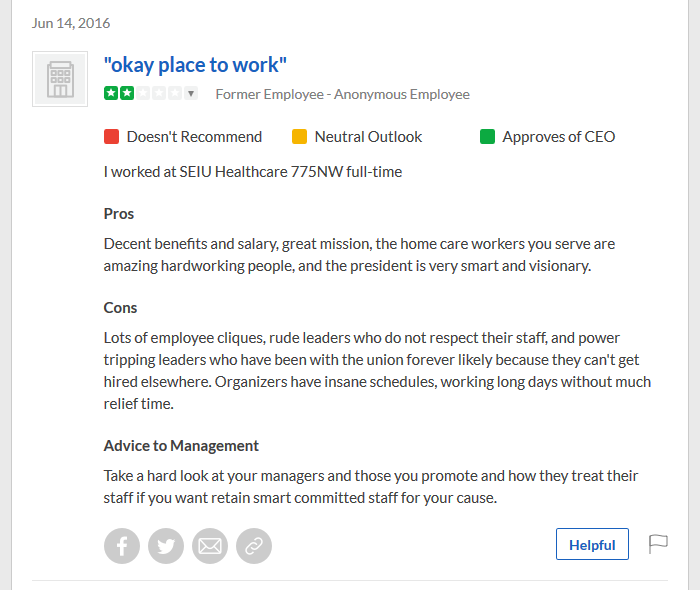Viewport: 700px width, 590px height.
Task: Click the Advice to Management heading
Action: [x=181, y=446]
